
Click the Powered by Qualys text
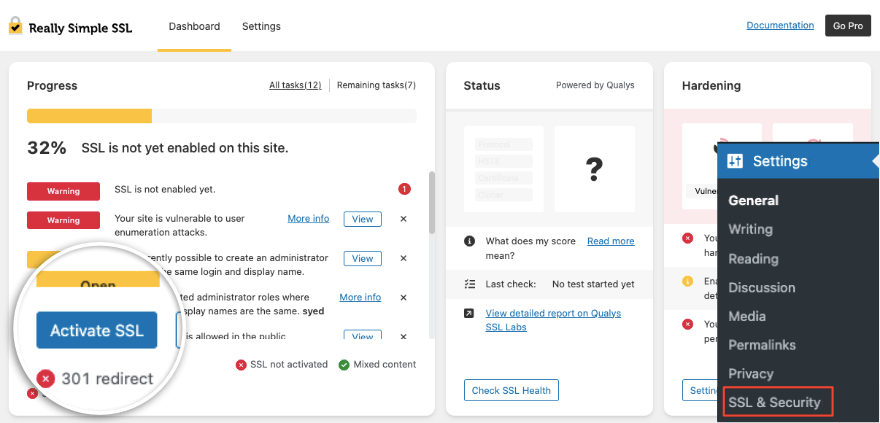[595, 85]
